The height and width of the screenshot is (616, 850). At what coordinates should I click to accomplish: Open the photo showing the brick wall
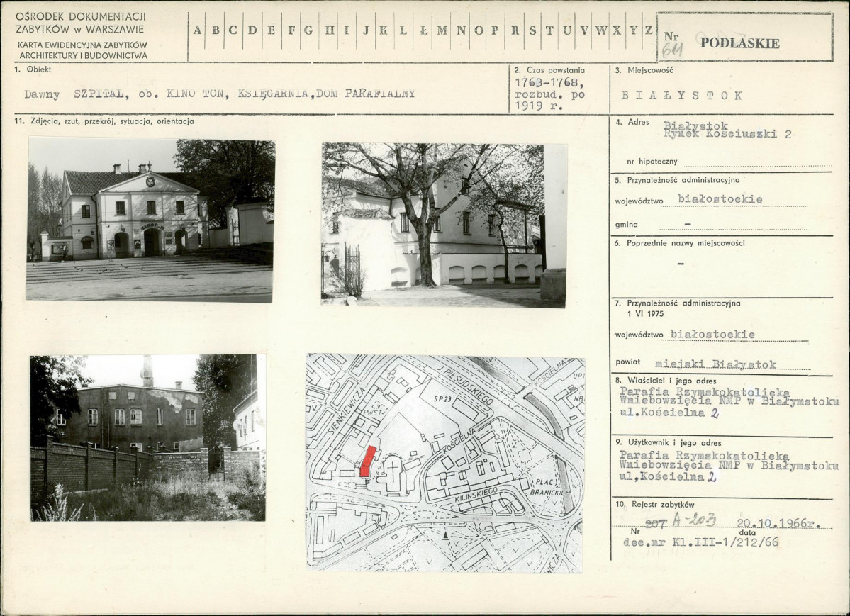pyautogui.click(x=147, y=437)
